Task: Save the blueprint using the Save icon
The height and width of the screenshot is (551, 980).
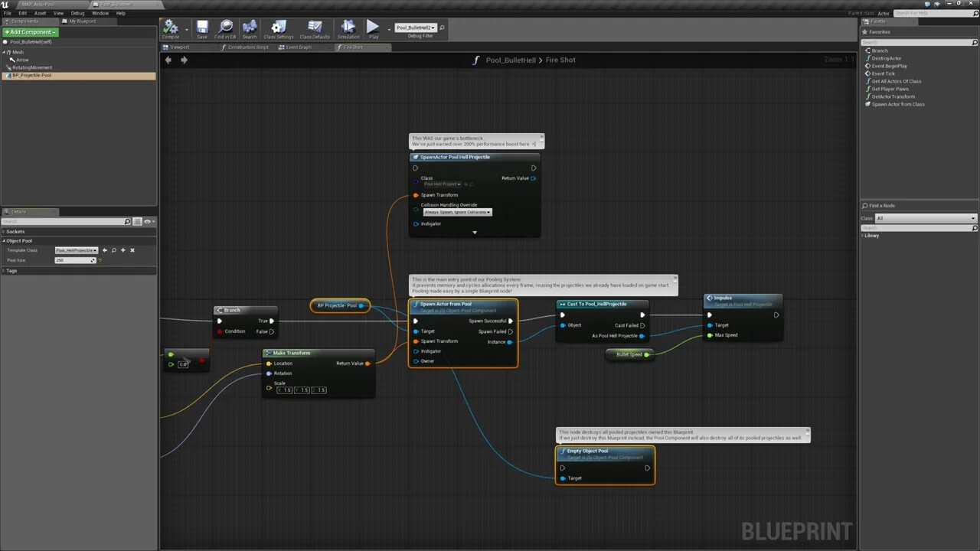Action: [201, 28]
